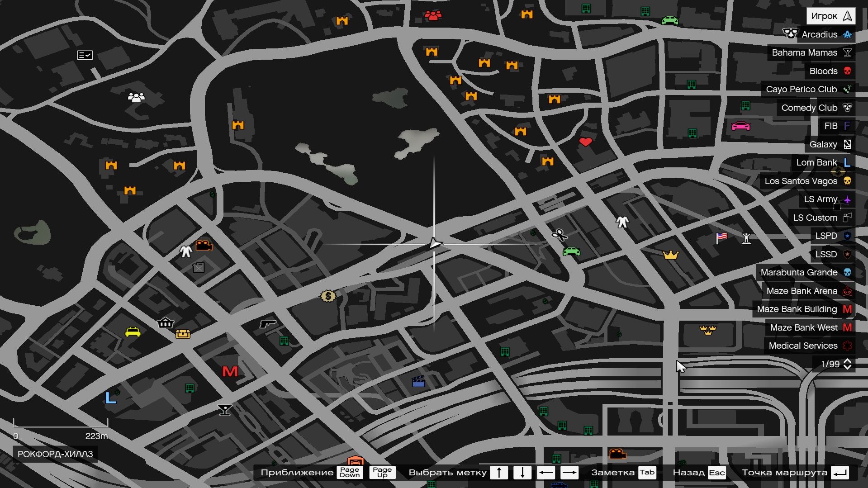This screenshot has width=868, height=488.
Task: Click the Esc key for Назад
Action: click(717, 473)
